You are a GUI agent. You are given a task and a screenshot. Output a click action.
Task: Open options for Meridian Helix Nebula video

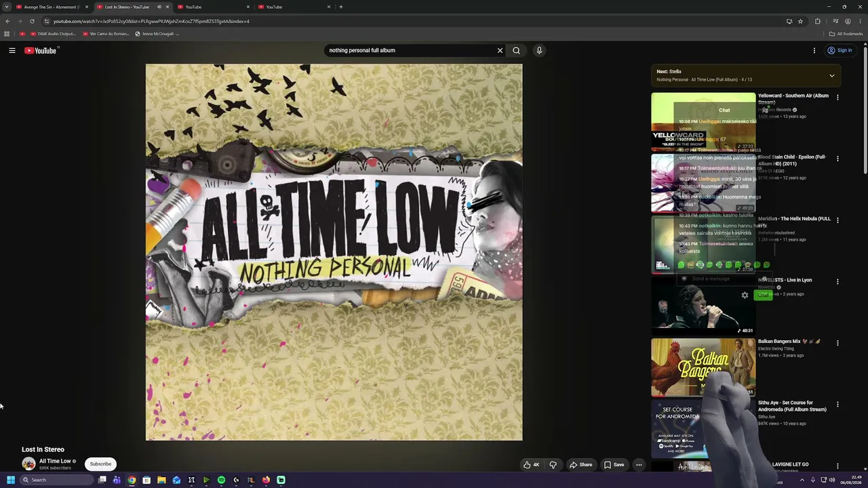click(837, 220)
